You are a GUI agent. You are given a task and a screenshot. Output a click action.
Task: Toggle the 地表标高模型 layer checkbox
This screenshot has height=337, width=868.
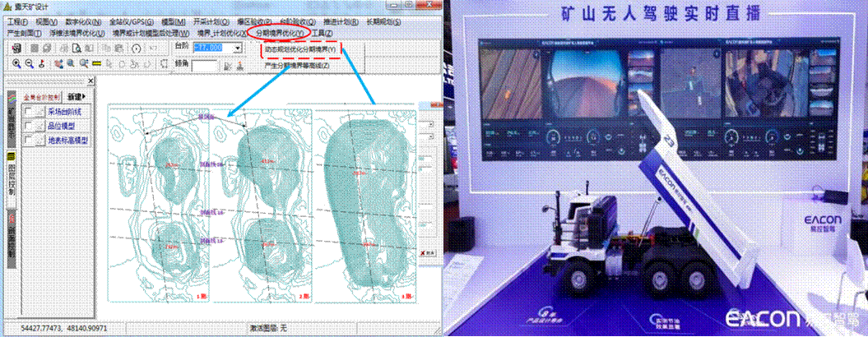(x=29, y=140)
